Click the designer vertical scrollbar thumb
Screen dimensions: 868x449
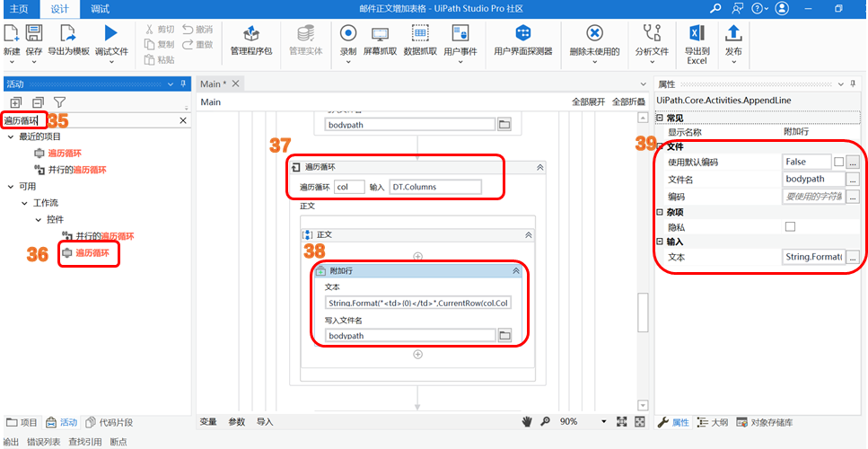(643, 312)
